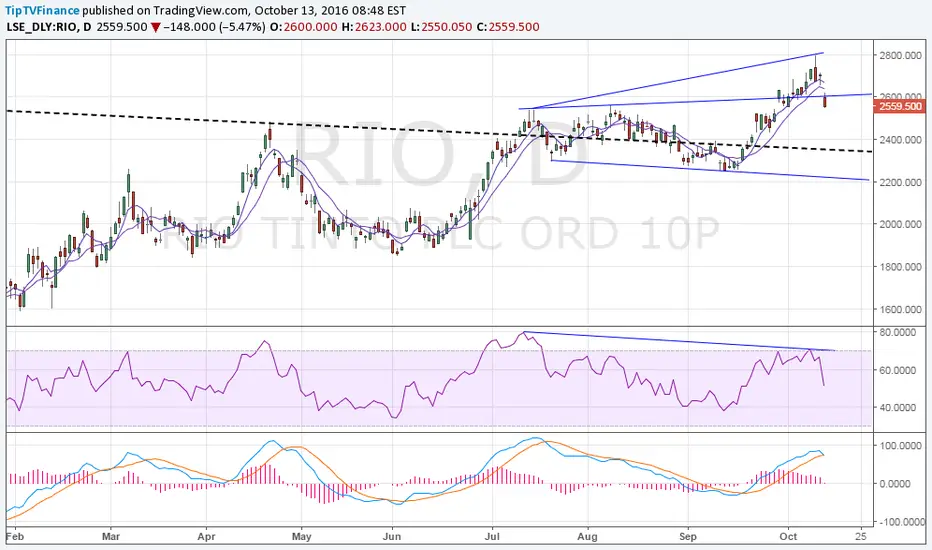This screenshot has height=550, width=932.
Task: Click the red down-arrow change indicator
Action: click(x=155, y=27)
